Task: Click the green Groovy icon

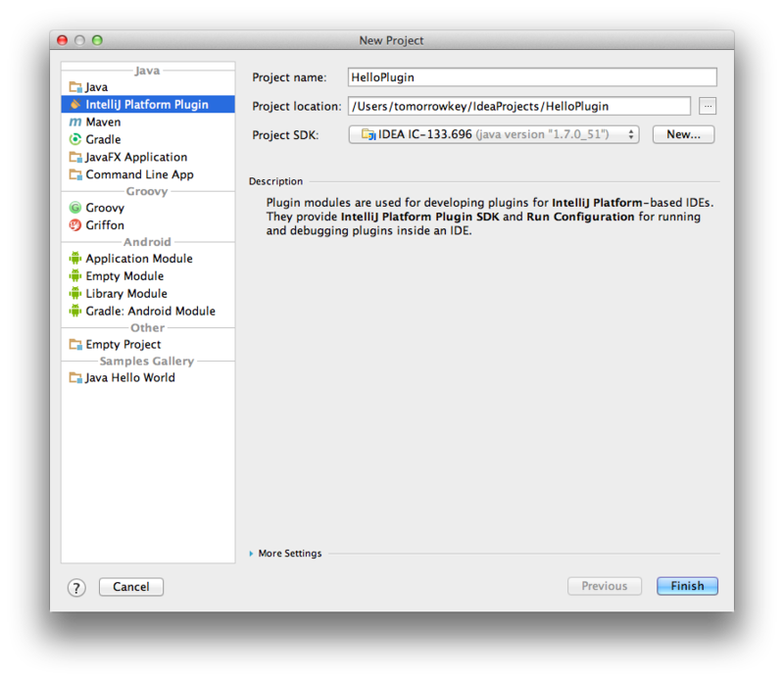Action: pyautogui.click(x=75, y=208)
